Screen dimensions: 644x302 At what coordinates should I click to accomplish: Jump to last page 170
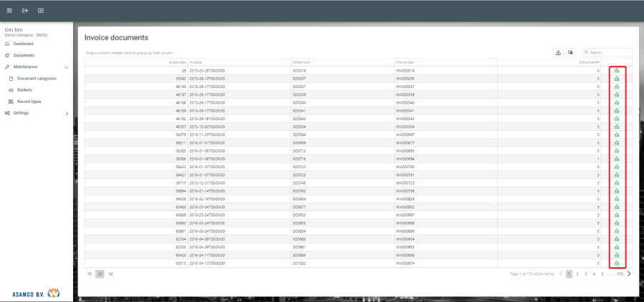(620, 273)
